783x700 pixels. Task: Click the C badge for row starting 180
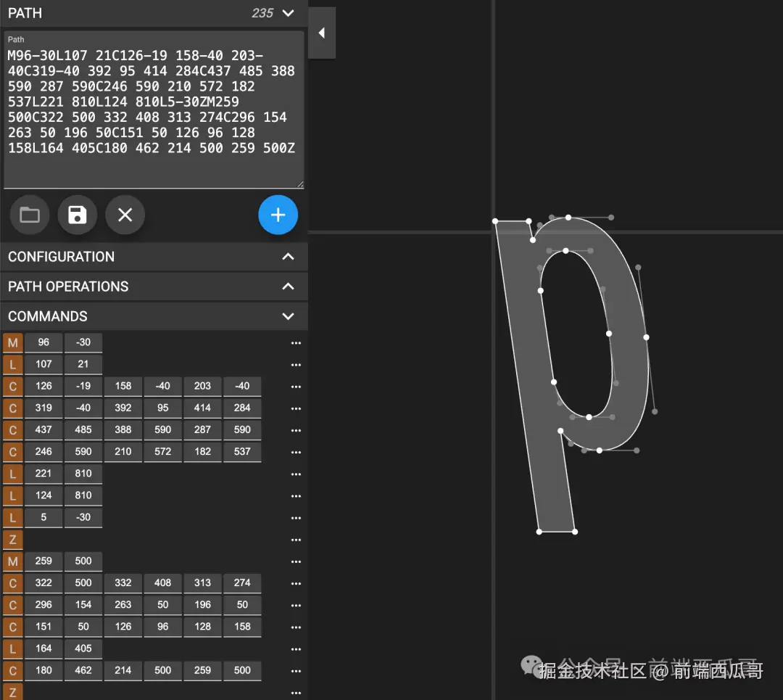tap(13, 671)
